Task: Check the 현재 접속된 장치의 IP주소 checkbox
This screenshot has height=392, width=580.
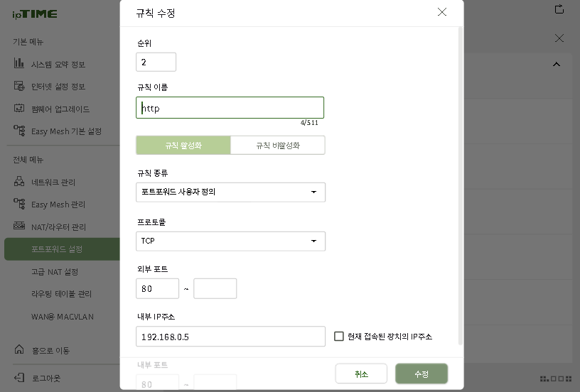Action: click(339, 336)
